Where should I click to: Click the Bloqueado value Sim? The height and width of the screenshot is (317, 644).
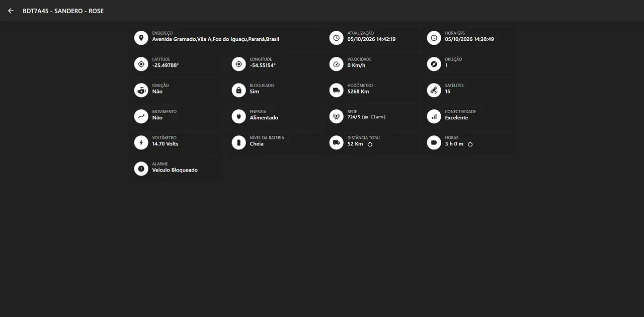coord(255,92)
